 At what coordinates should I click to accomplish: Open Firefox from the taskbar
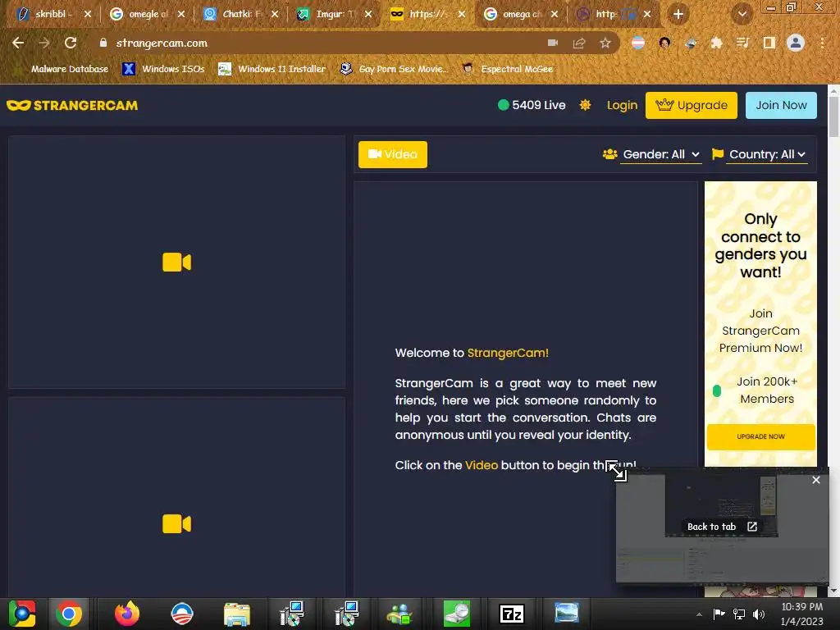click(127, 614)
